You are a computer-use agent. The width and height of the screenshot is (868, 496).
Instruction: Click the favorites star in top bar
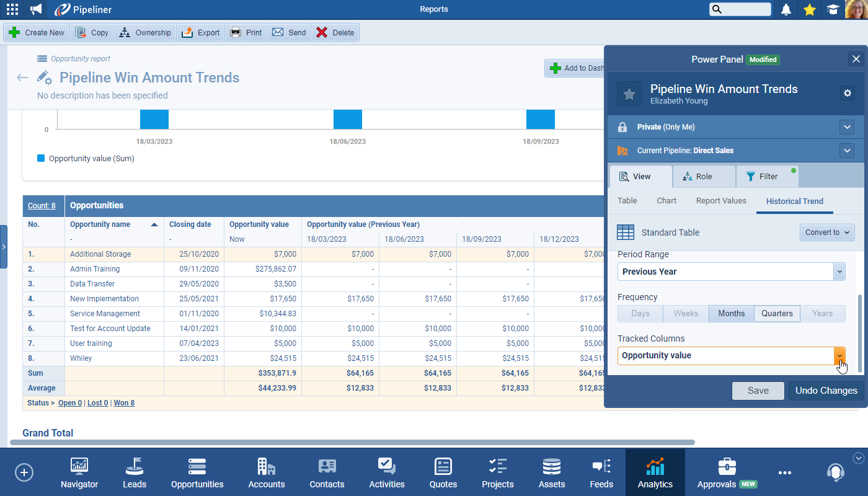809,9
